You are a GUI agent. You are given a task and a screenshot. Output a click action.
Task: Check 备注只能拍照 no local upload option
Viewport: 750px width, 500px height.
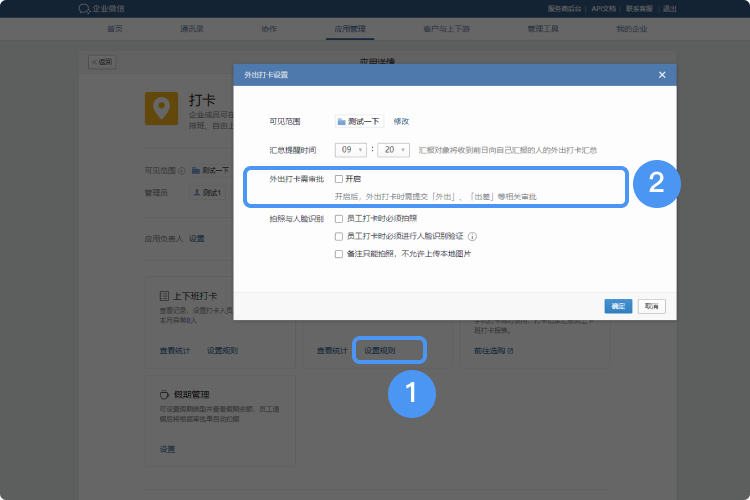click(x=339, y=254)
